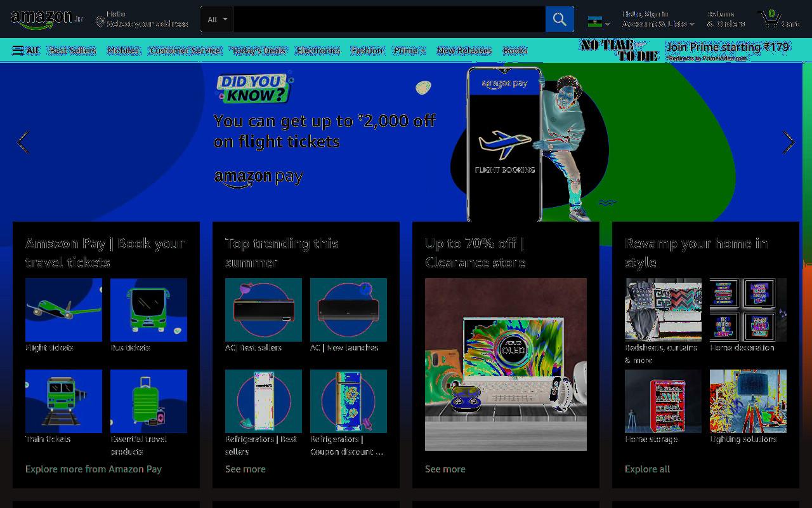The image size is (812, 508).
Task: Open New Releases in navigation bar
Action: (x=464, y=50)
